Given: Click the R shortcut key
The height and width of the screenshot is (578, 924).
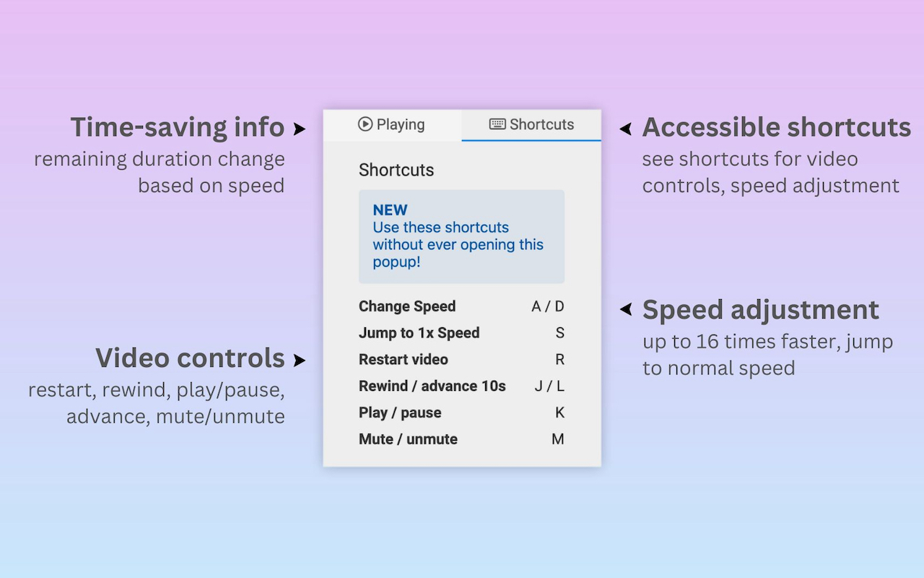Looking at the screenshot, I should pyautogui.click(x=559, y=359).
